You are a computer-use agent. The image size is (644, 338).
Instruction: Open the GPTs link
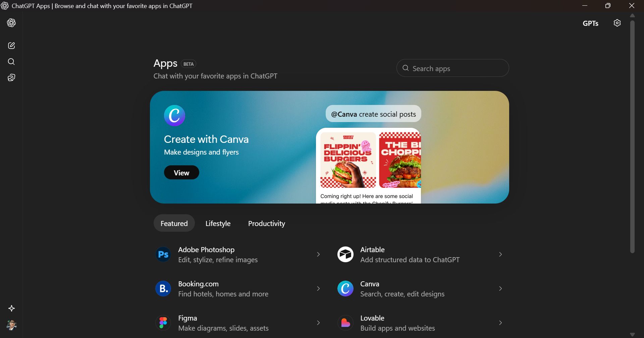590,23
